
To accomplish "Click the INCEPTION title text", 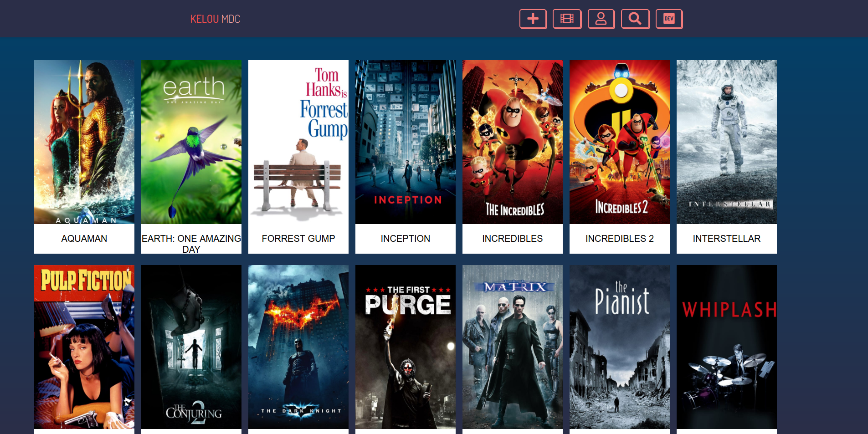I will 406,239.
